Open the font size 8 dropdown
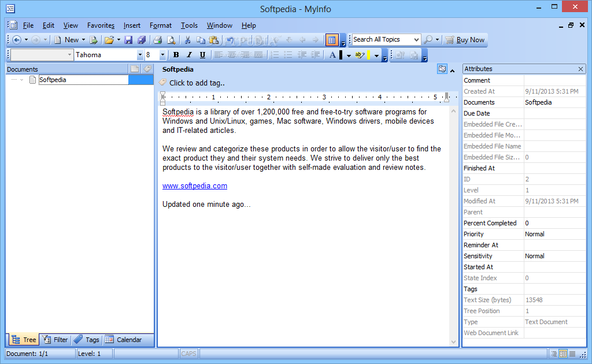Viewport: 592px width, 364px height. [x=162, y=55]
